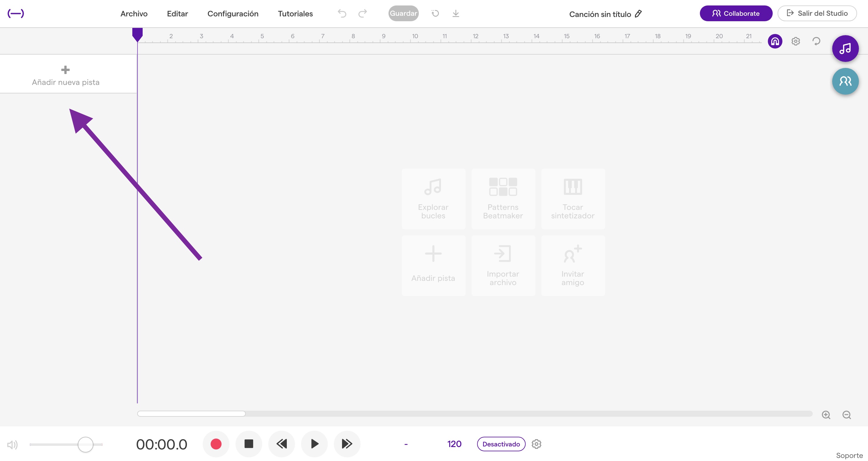Click the fast-forward button

[347, 444]
